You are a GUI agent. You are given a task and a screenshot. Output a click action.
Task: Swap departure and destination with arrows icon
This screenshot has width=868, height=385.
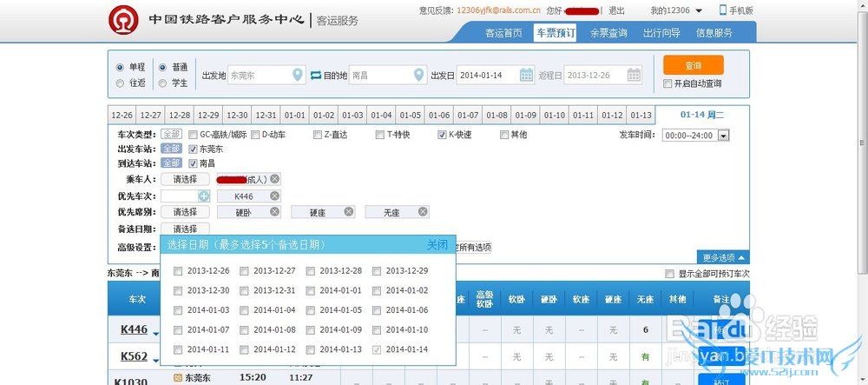click(316, 75)
